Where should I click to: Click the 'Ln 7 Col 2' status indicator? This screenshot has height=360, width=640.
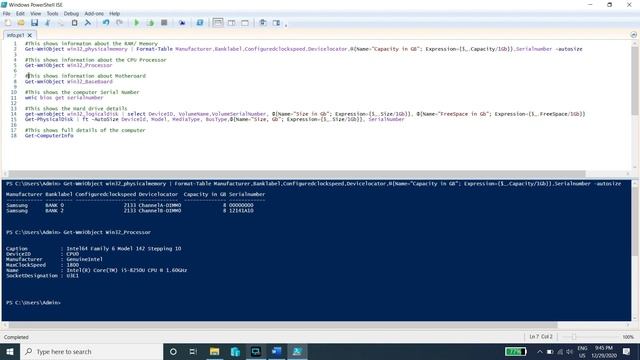(x=540, y=337)
